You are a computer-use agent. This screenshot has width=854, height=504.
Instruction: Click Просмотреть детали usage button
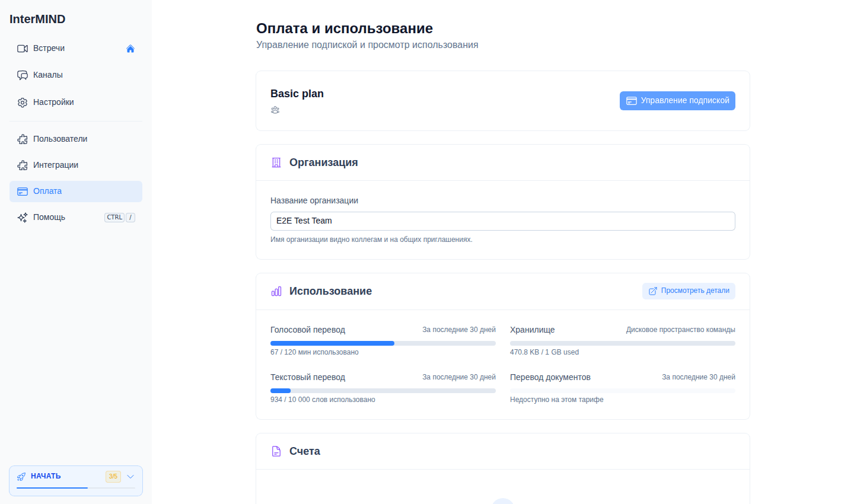point(689,291)
